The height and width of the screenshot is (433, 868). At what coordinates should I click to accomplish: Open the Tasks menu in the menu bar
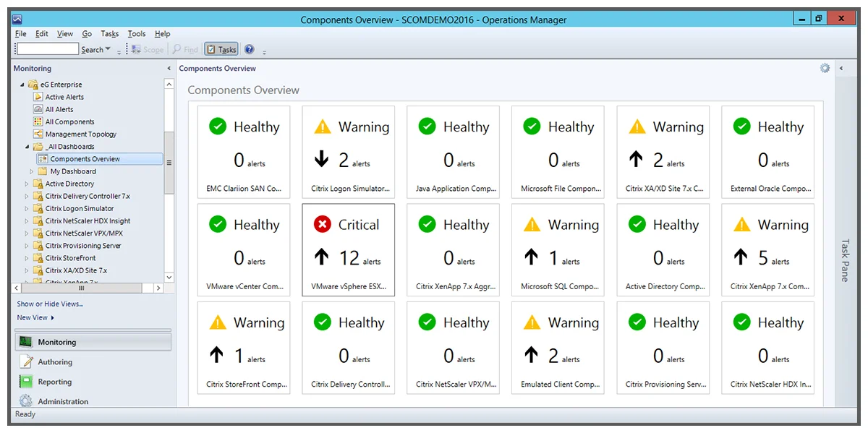[110, 34]
